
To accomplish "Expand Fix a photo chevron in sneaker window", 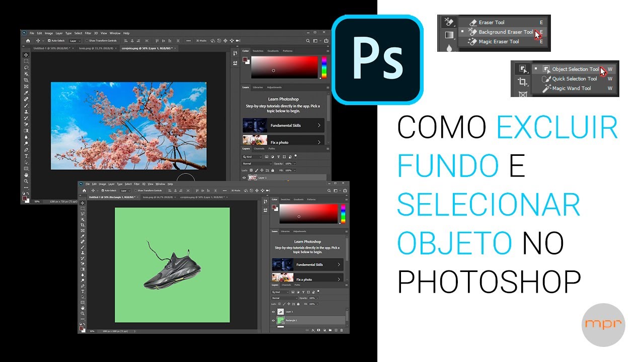I will [339, 279].
